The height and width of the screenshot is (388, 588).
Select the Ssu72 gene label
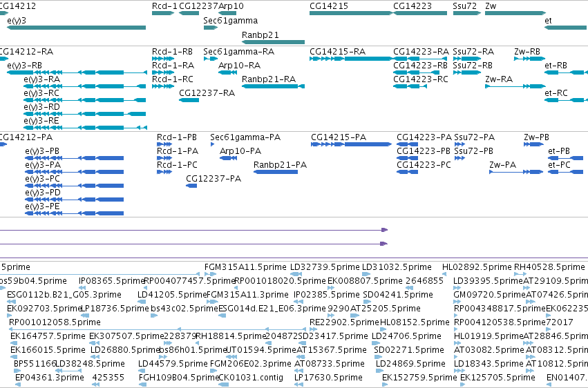pyautogui.click(x=464, y=6)
